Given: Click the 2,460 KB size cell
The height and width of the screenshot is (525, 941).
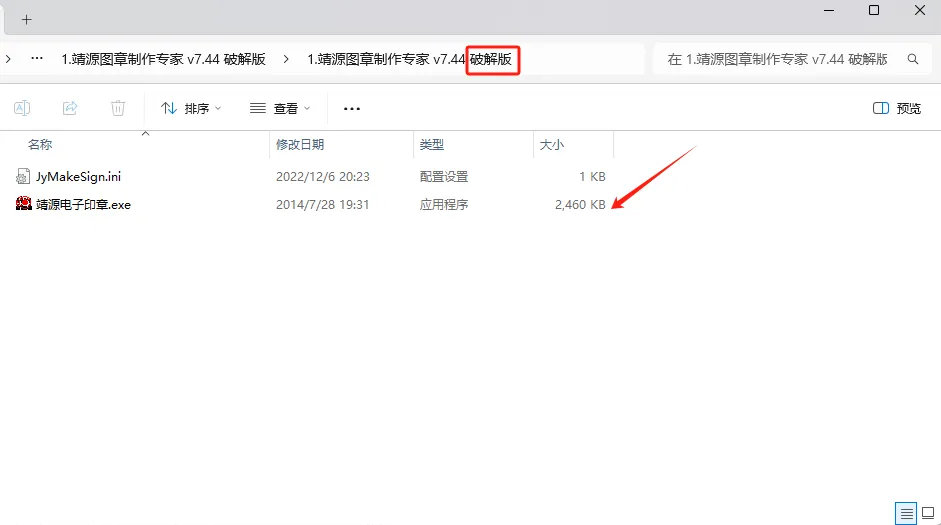Looking at the screenshot, I should coord(580,205).
